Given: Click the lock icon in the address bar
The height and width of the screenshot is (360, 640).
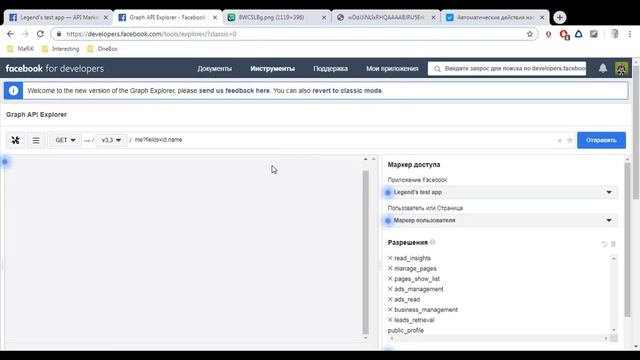Looking at the screenshot, I should 59,34.
